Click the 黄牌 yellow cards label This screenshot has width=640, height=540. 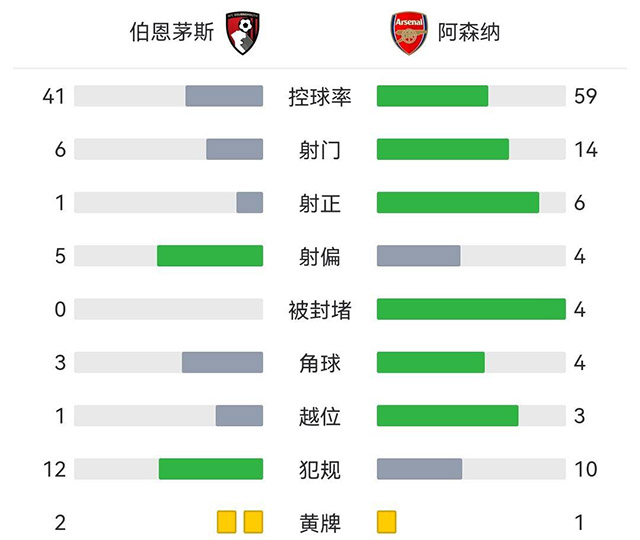[x=320, y=521]
